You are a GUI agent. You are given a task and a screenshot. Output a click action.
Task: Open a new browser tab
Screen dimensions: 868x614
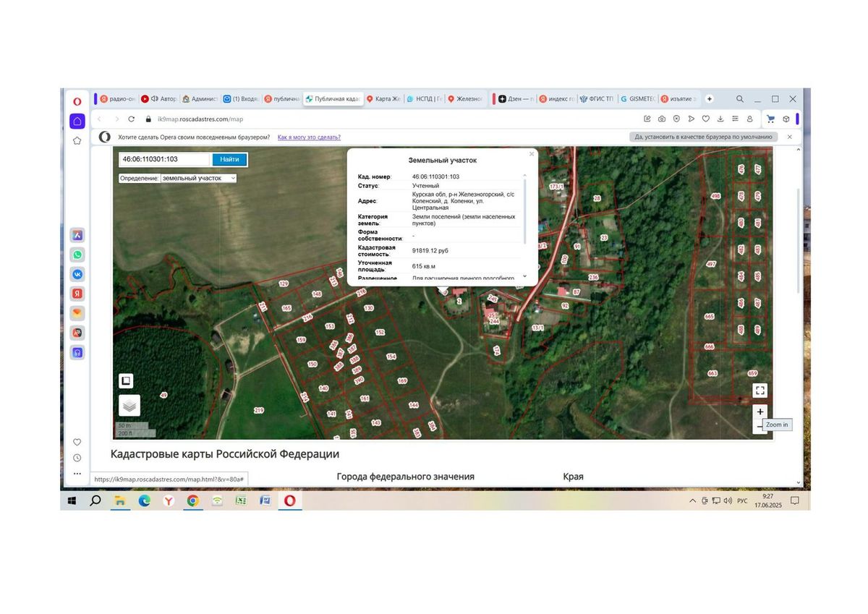pos(710,99)
